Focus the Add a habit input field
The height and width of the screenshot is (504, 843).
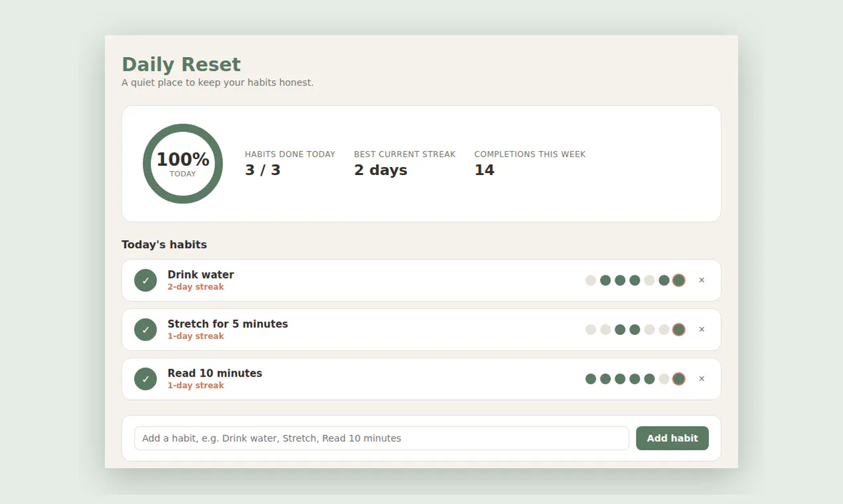tap(382, 438)
